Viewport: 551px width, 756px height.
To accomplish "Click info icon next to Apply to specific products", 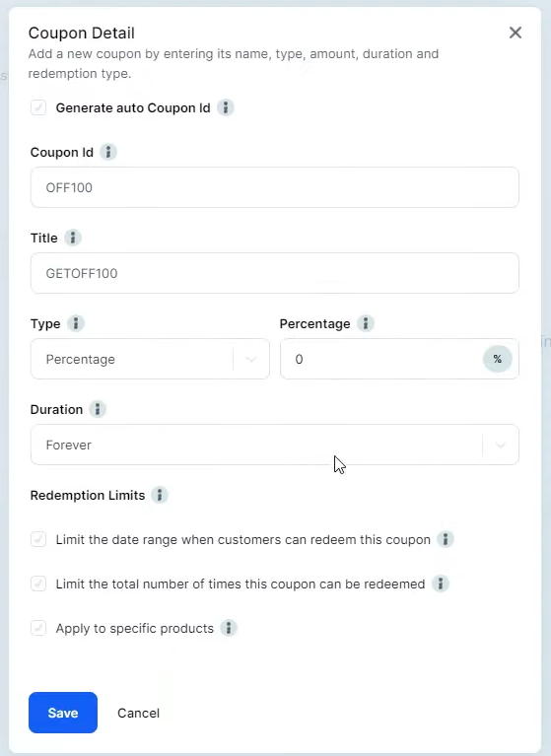I will coord(229,628).
